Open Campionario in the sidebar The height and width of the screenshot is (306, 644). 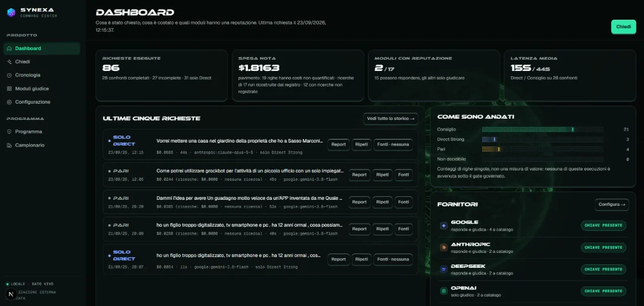point(42,146)
